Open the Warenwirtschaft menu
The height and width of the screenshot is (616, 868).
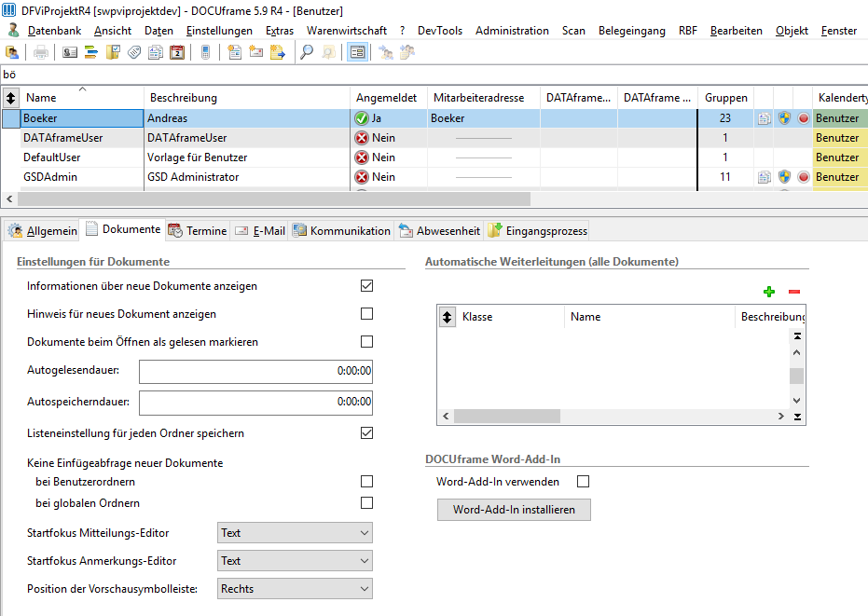(x=347, y=31)
